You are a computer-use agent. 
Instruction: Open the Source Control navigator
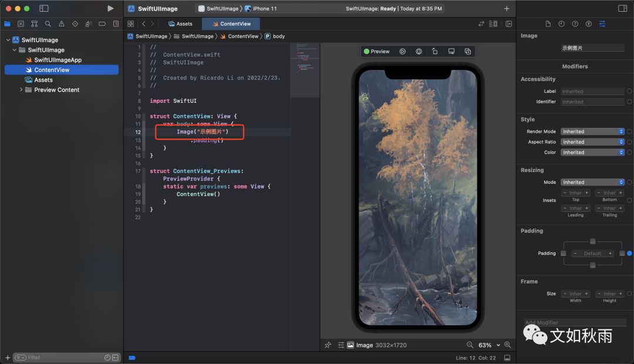point(21,24)
